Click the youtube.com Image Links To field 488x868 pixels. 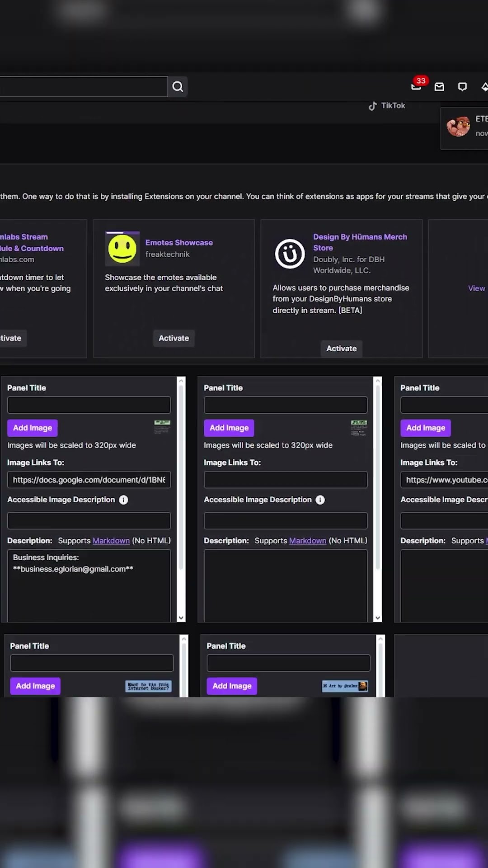444,480
